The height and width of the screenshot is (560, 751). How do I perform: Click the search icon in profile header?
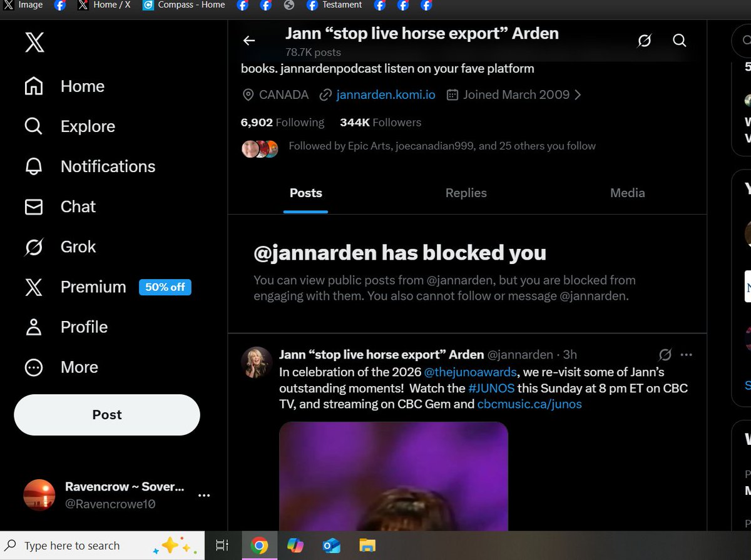(680, 41)
